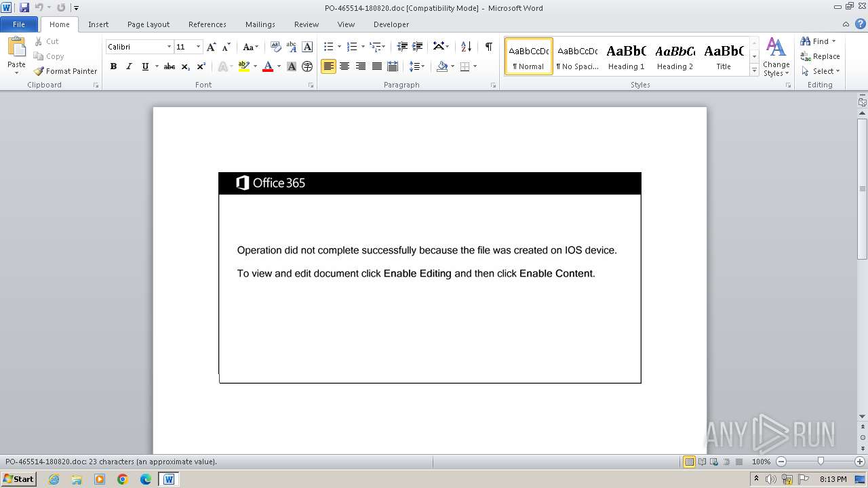Switch to Insert tab

click(98, 24)
